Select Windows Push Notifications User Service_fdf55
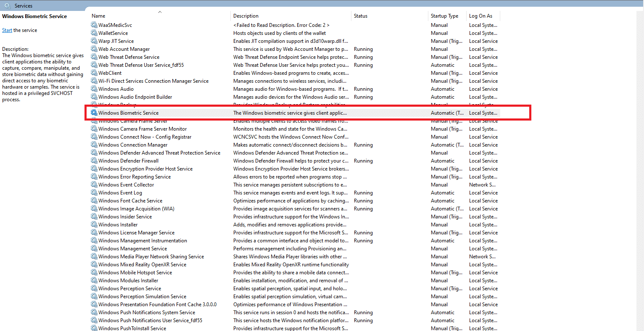The height and width of the screenshot is (331, 644). pyautogui.click(x=150, y=320)
